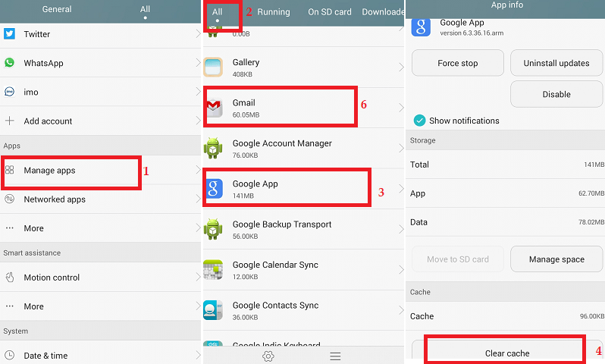The width and height of the screenshot is (605, 364).
Task: Tap the chevron on Networked apps row
Action: point(198,199)
